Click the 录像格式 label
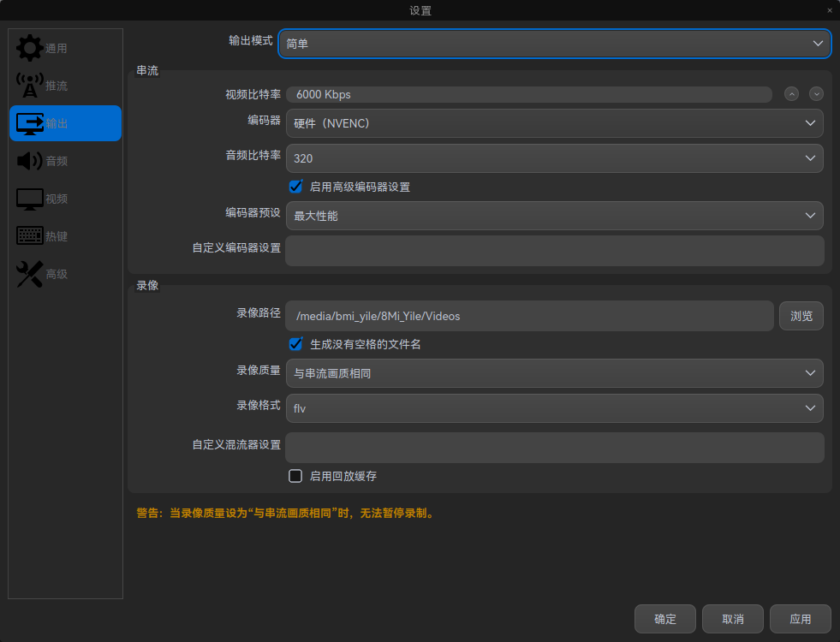This screenshot has height=642, width=840. 259,406
